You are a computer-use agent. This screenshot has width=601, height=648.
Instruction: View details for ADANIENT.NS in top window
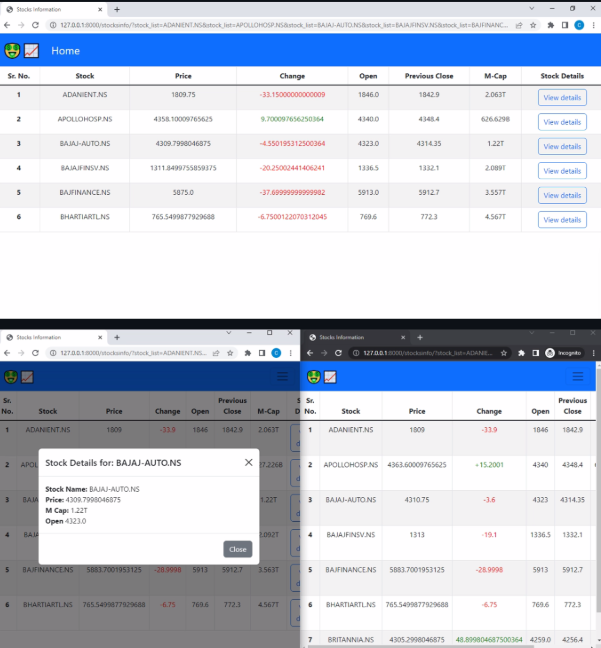(x=562, y=98)
